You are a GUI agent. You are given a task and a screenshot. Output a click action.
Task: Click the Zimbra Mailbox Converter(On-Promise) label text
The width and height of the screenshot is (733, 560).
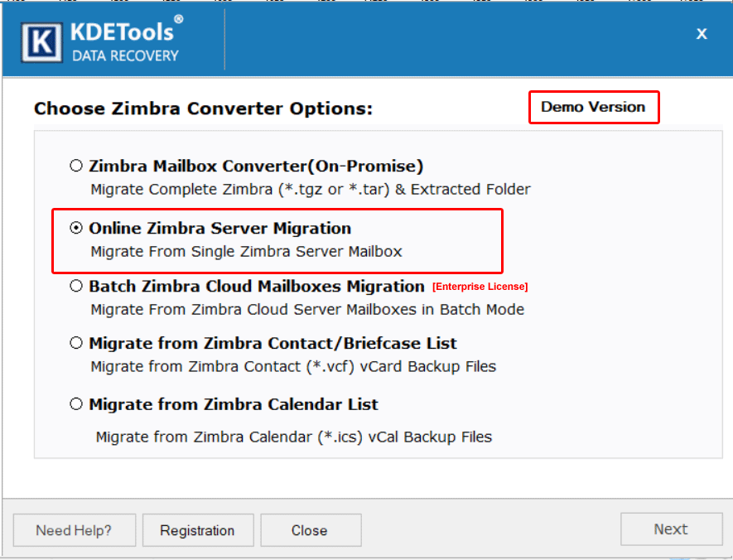[256, 166]
